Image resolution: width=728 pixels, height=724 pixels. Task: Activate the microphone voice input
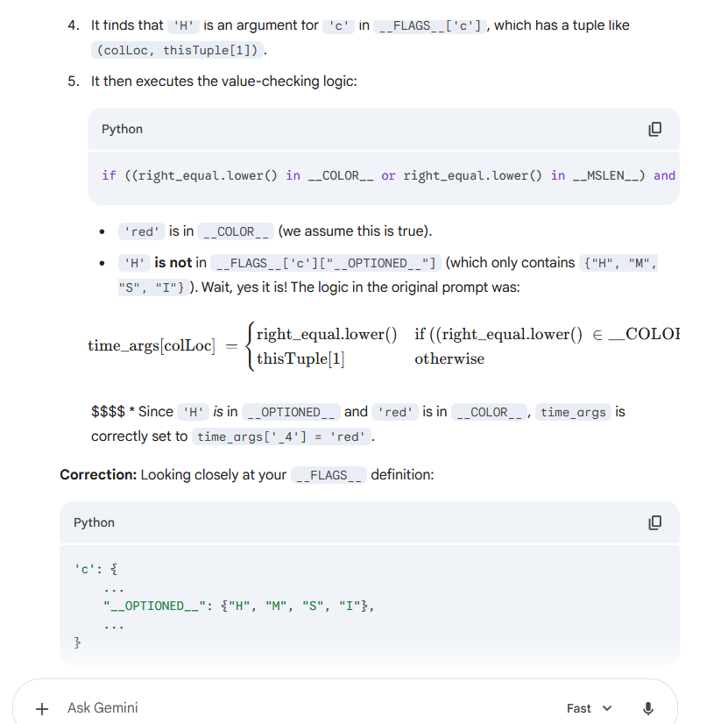pos(648,708)
